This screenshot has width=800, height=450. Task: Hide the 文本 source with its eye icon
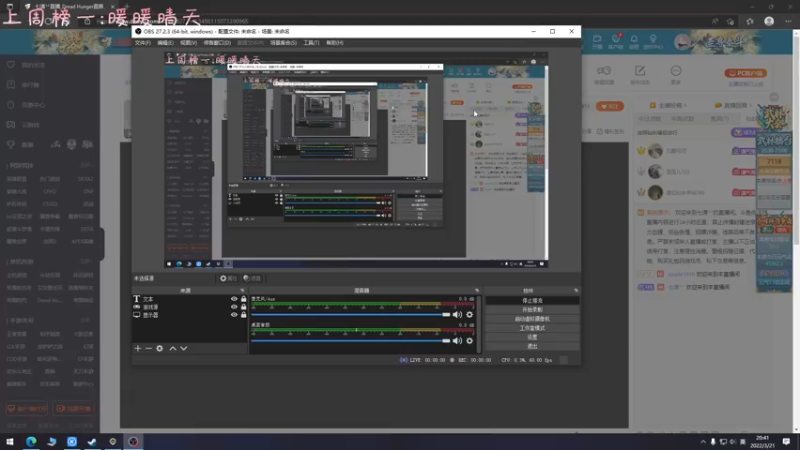pyautogui.click(x=234, y=299)
